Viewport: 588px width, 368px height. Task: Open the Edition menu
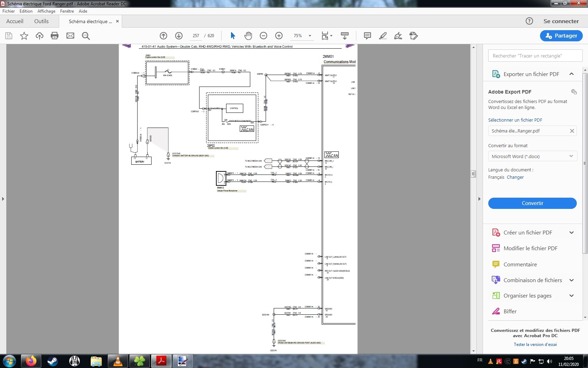(x=26, y=11)
